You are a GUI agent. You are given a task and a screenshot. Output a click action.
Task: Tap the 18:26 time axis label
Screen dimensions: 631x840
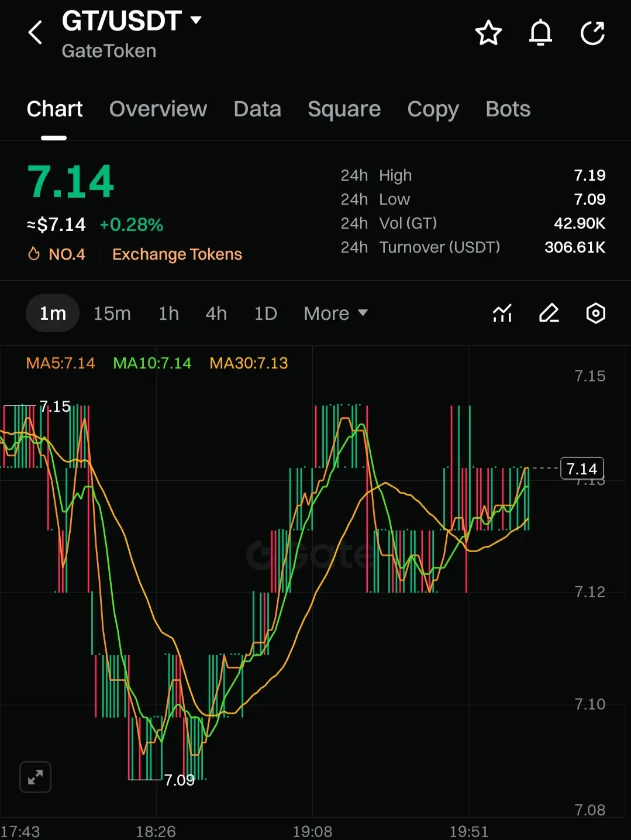156,831
